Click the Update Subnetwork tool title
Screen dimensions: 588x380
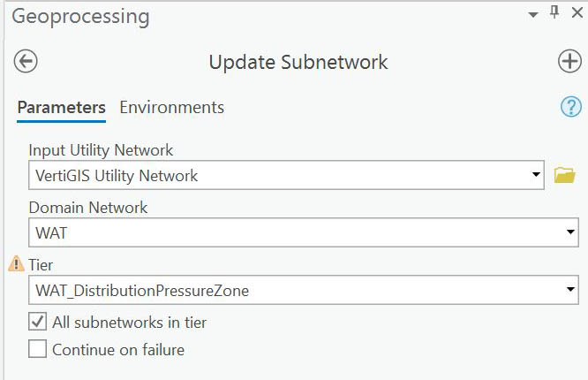(x=298, y=62)
